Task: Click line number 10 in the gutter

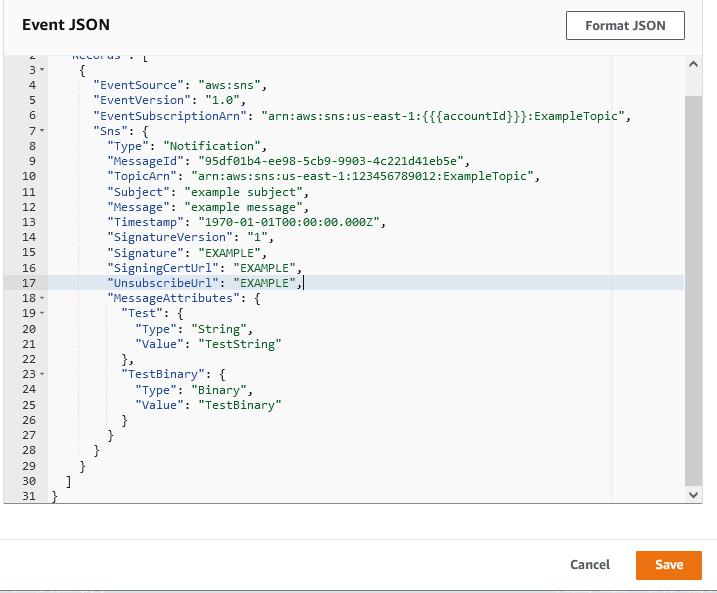Action: point(29,176)
